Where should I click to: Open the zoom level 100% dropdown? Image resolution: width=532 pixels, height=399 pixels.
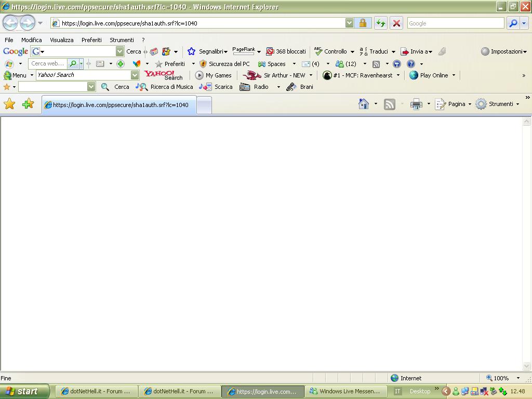pyautogui.click(x=518, y=378)
